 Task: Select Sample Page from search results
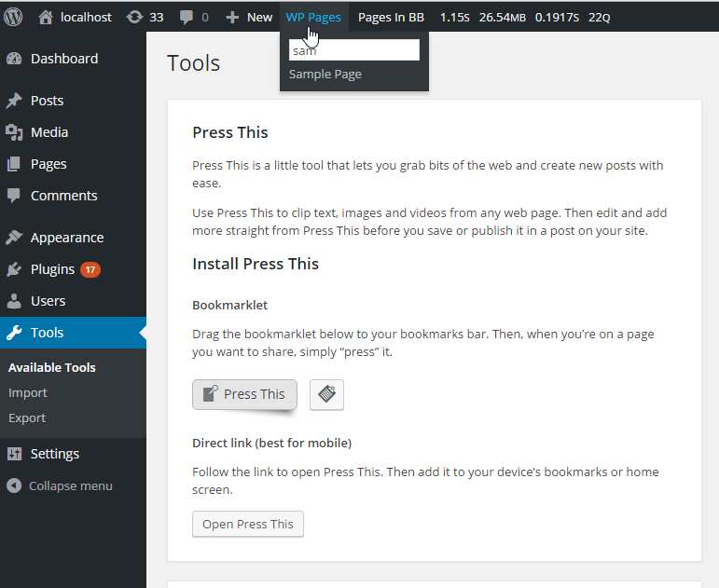(x=325, y=75)
